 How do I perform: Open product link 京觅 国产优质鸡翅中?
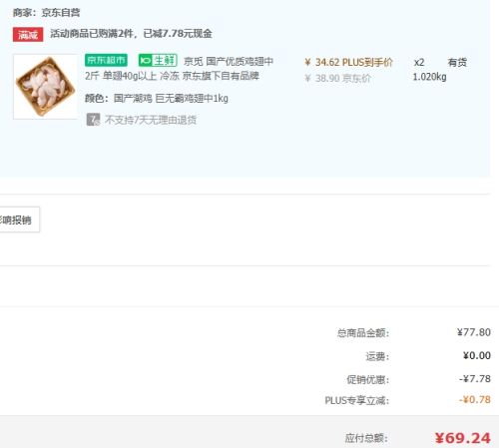[229, 61]
